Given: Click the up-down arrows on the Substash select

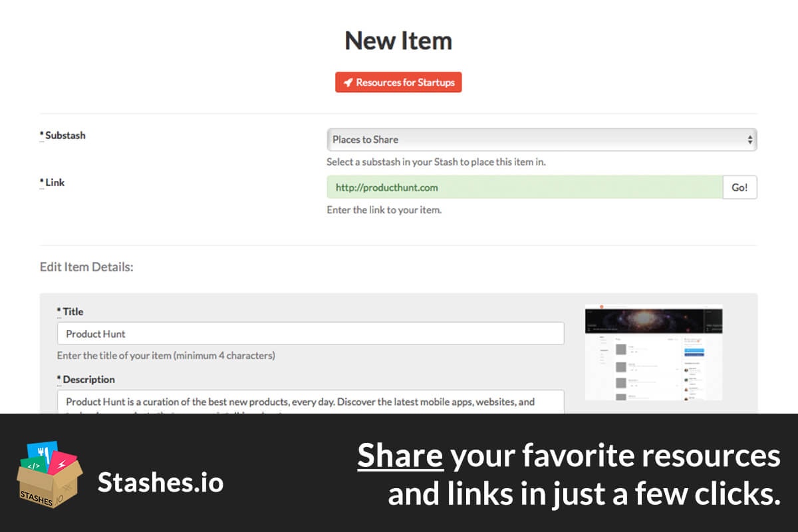Looking at the screenshot, I should pos(750,140).
